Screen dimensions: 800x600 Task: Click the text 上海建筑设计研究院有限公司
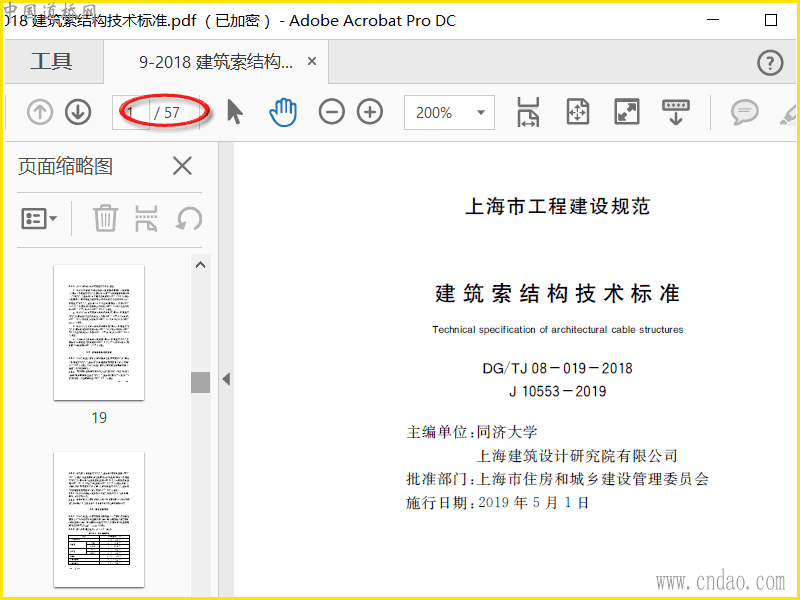coord(577,455)
